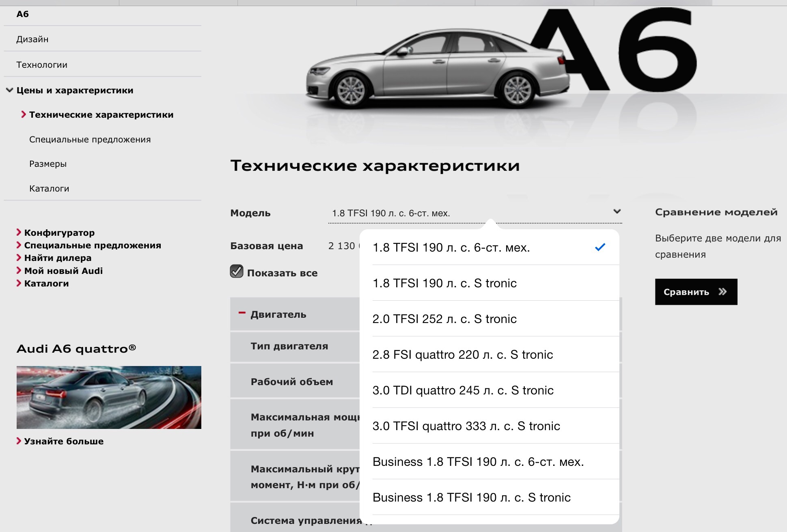This screenshot has width=787, height=532.
Task: Click the Максимальная мощность row label
Action: point(305,425)
